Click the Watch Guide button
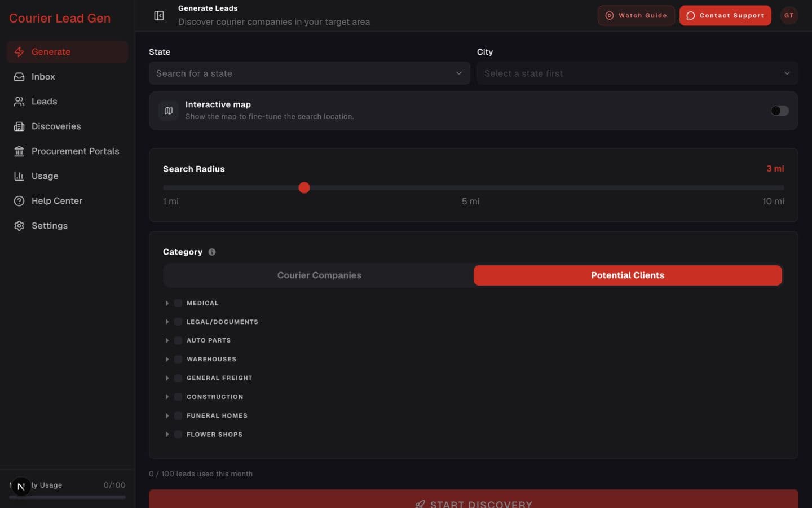 (636, 16)
